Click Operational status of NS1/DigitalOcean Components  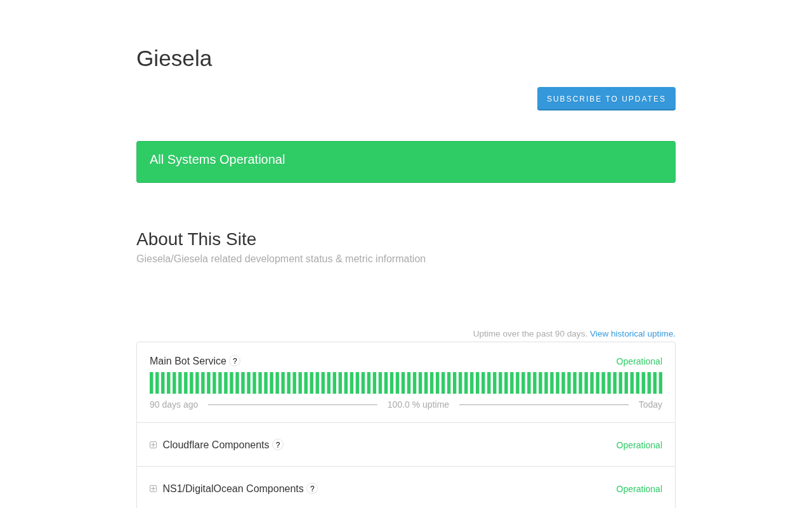click(x=639, y=489)
